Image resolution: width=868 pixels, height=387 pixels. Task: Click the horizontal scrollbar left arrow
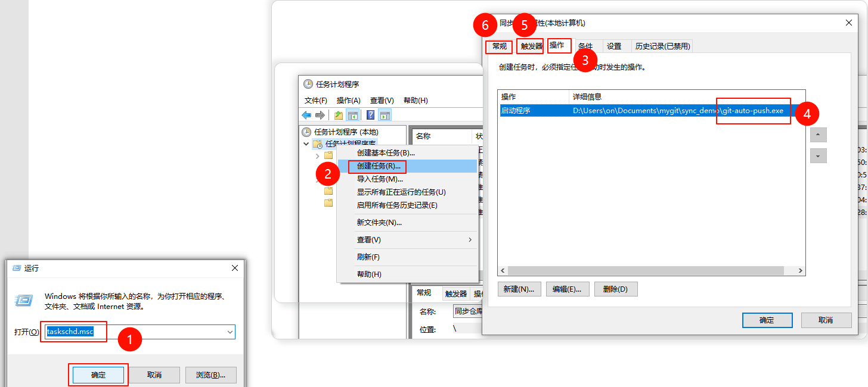[503, 270]
